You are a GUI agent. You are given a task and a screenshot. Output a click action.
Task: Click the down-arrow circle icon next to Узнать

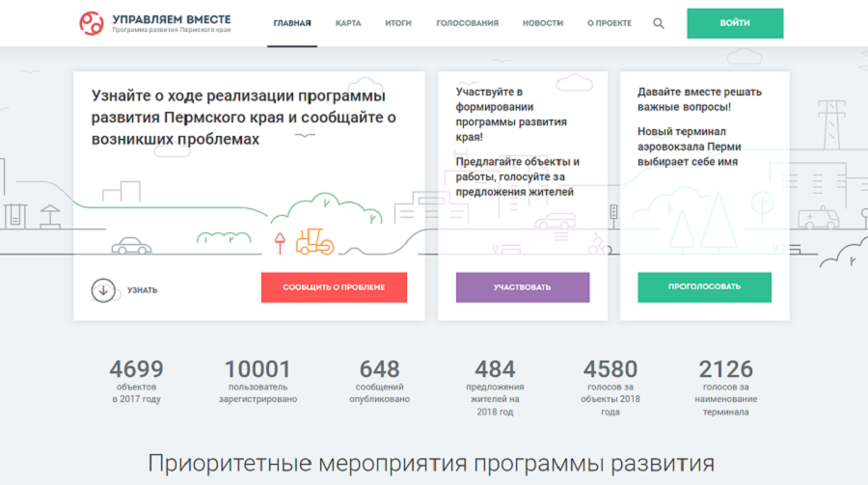pyautogui.click(x=103, y=290)
